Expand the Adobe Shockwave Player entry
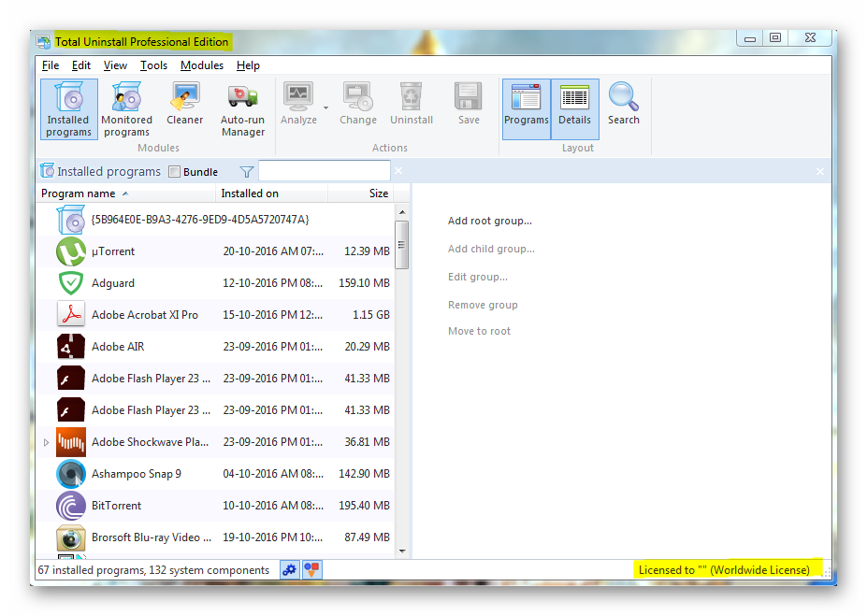This screenshot has height=616, width=867. pos(46,442)
